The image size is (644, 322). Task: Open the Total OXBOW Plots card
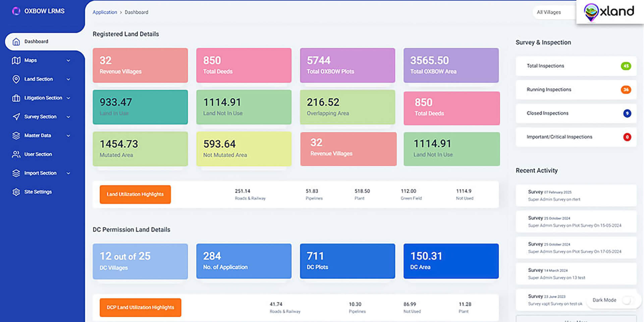coord(347,65)
